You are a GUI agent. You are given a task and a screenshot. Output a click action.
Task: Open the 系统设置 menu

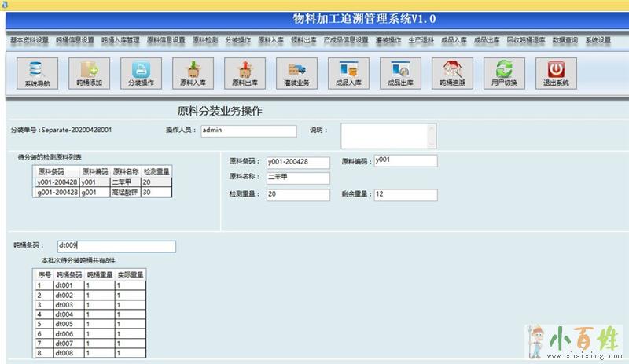[x=598, y=40]
